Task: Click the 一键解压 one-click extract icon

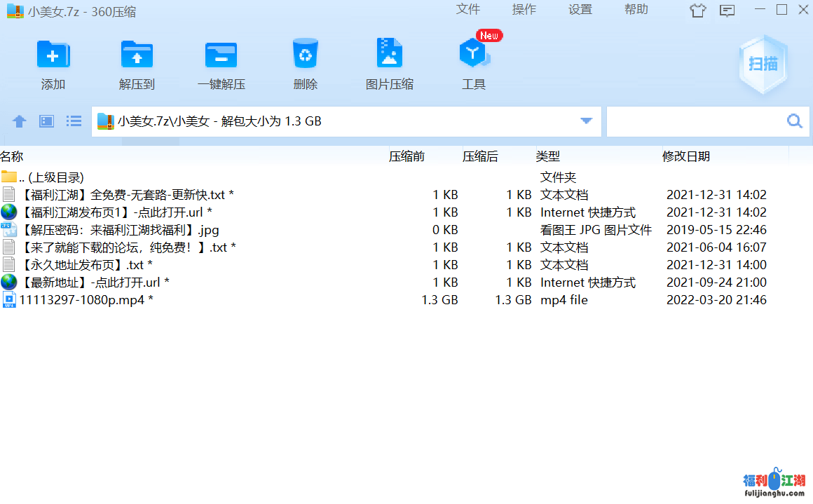Action: [x=221, y=55]
